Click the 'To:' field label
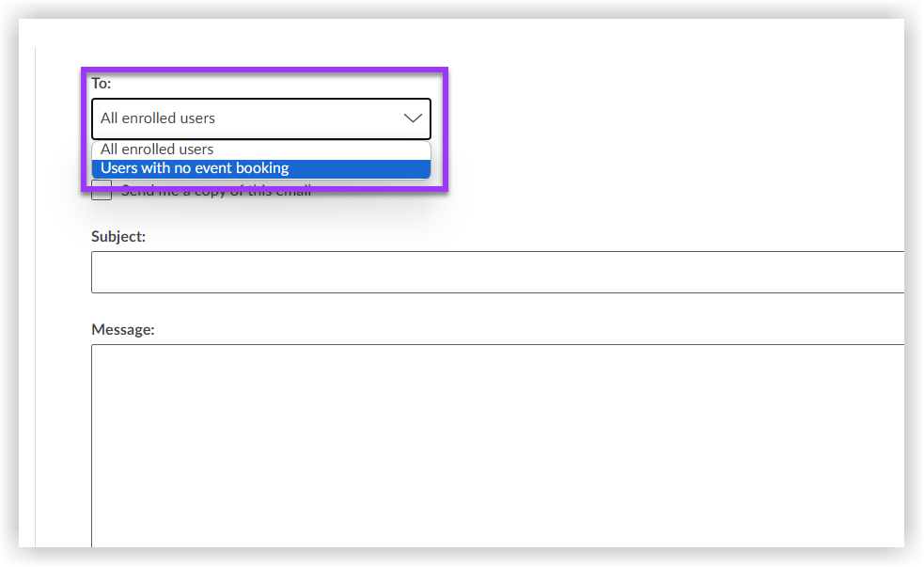 click(101, 84)
